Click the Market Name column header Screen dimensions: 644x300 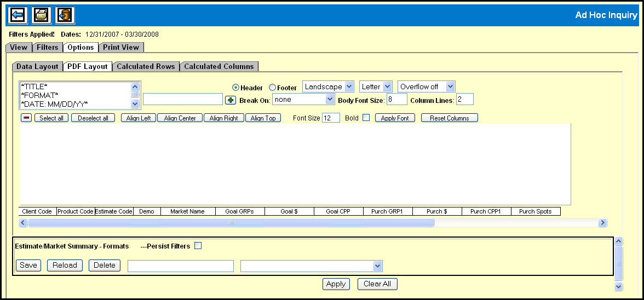pos(188,212)
